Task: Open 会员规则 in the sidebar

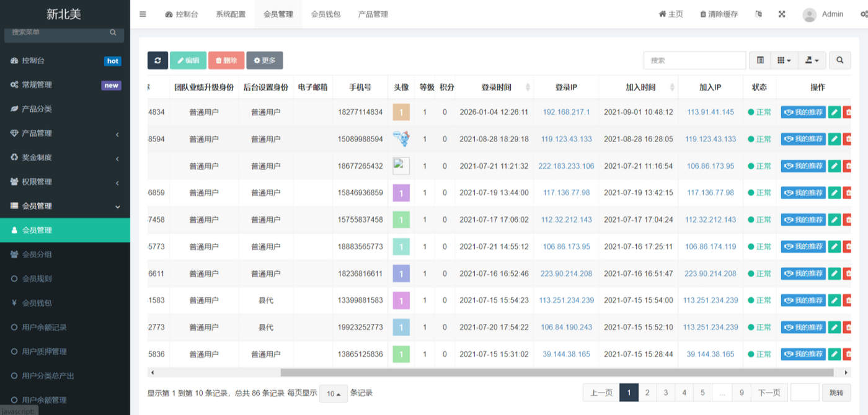Action: (x=65, y=279)
